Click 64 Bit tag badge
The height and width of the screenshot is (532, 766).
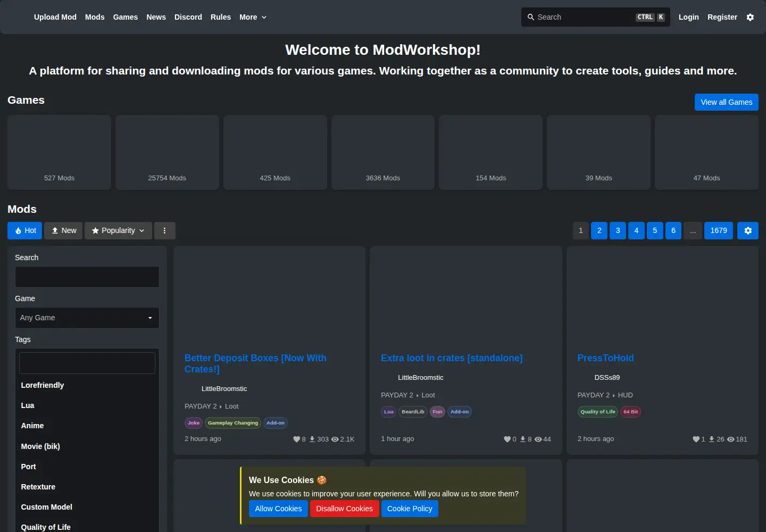630,412
